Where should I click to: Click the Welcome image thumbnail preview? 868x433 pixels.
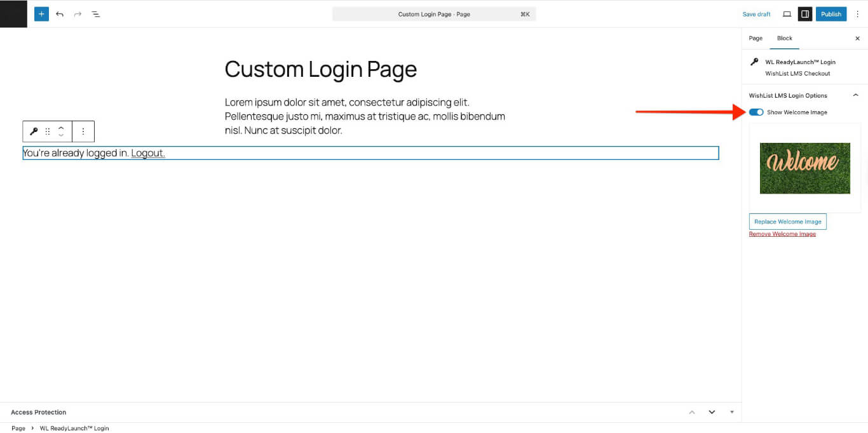pyautogui.click(x=804, y=168)
